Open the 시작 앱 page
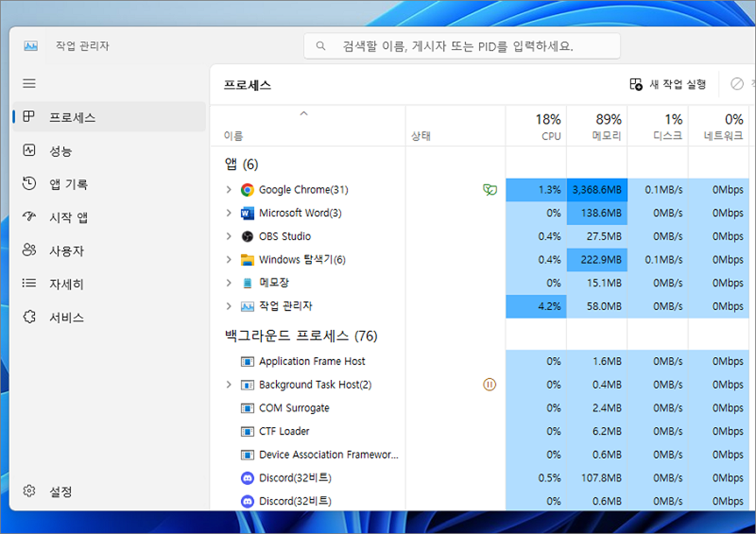Screen dimensions: 756x534 point(109,217)
